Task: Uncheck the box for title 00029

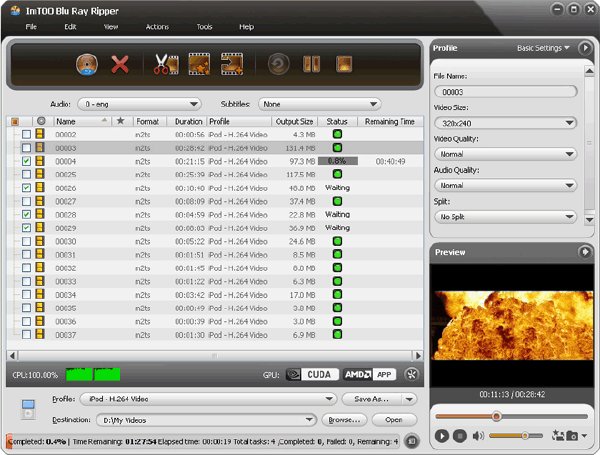Action: (x=26, y=228)
